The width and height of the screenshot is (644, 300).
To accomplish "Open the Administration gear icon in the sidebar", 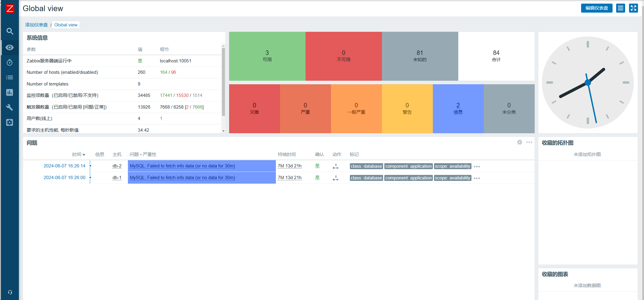I will (x=10, y=122).
